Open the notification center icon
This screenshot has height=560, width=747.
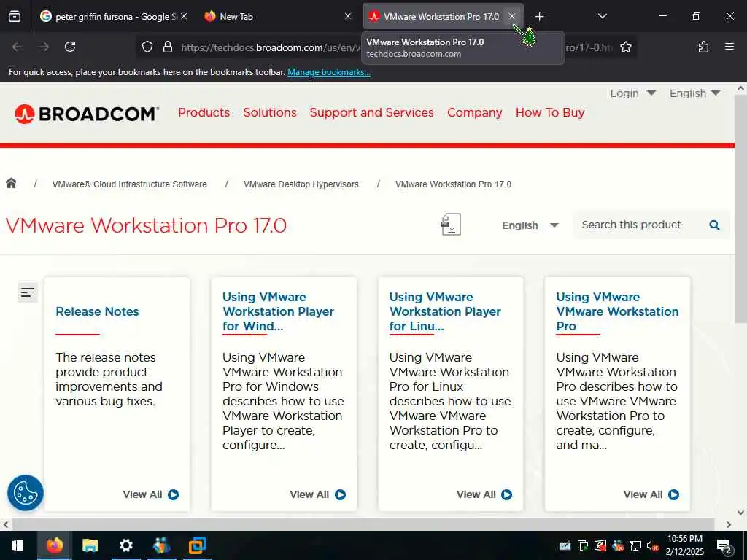tap(724, 546)
